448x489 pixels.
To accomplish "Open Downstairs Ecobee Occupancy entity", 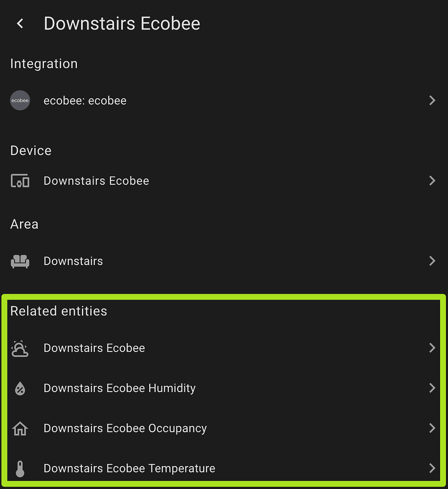I will click(x=125, y=428).
